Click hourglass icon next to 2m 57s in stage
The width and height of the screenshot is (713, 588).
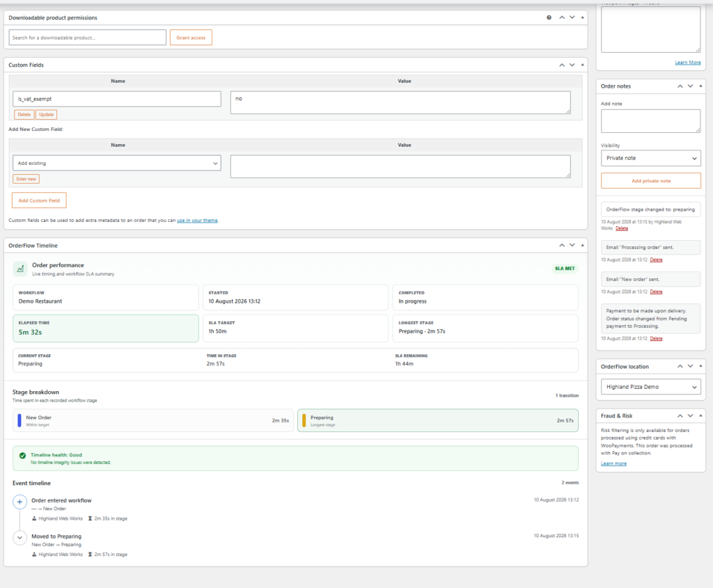(90, 555)
